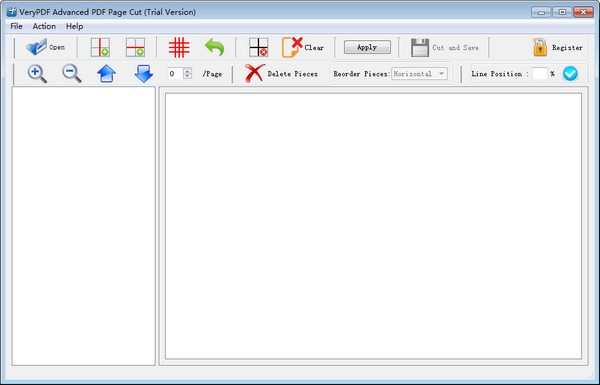Open the File menu

(16, 26)
